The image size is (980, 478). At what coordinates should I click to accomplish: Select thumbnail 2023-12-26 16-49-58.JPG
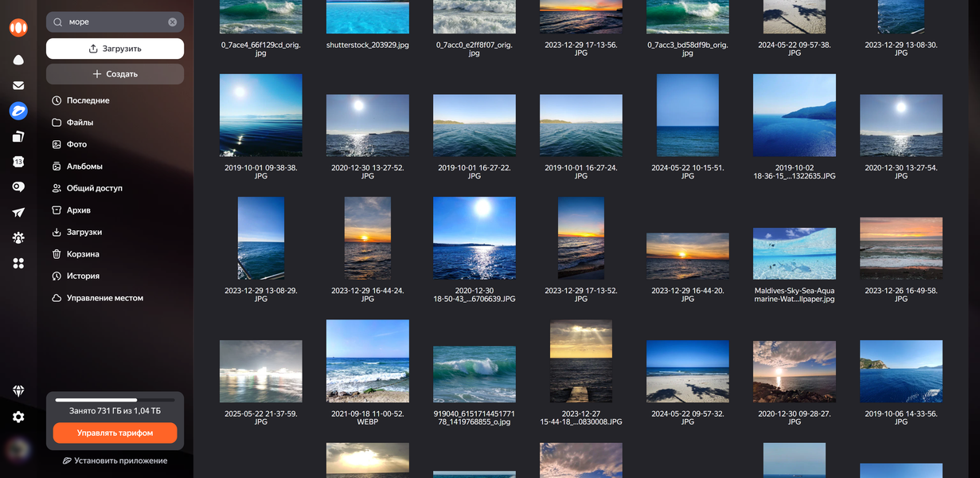coord(900,249)
